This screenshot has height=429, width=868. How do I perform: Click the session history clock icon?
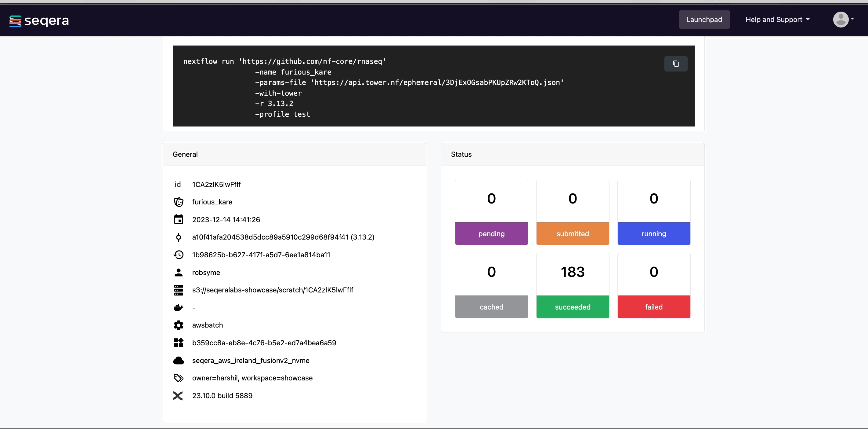point(178,255)
